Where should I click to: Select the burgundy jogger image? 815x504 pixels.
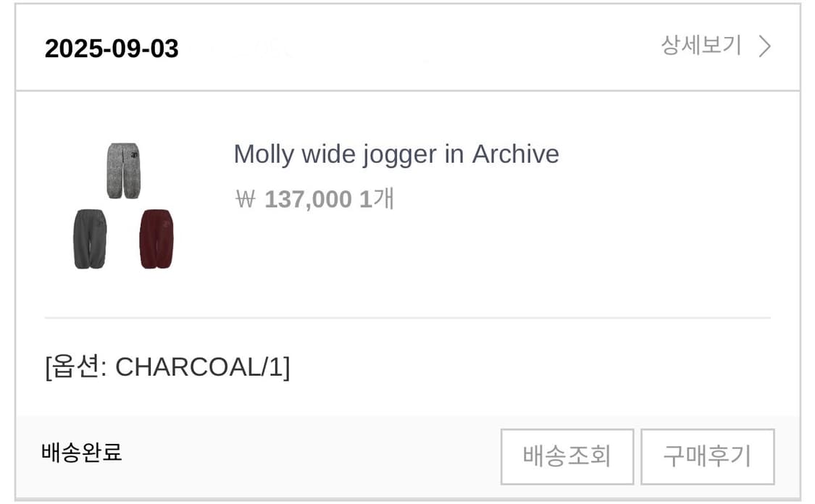[156, 239]
